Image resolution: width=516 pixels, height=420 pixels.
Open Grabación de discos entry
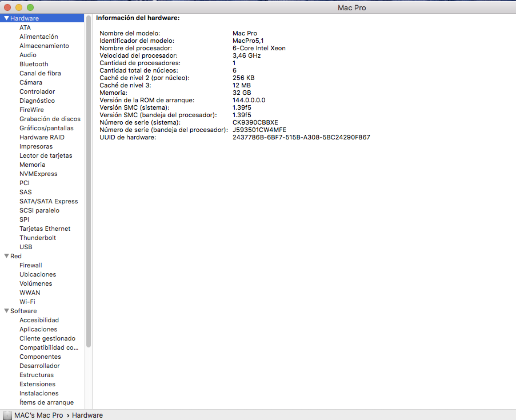(x=50, y=119)
